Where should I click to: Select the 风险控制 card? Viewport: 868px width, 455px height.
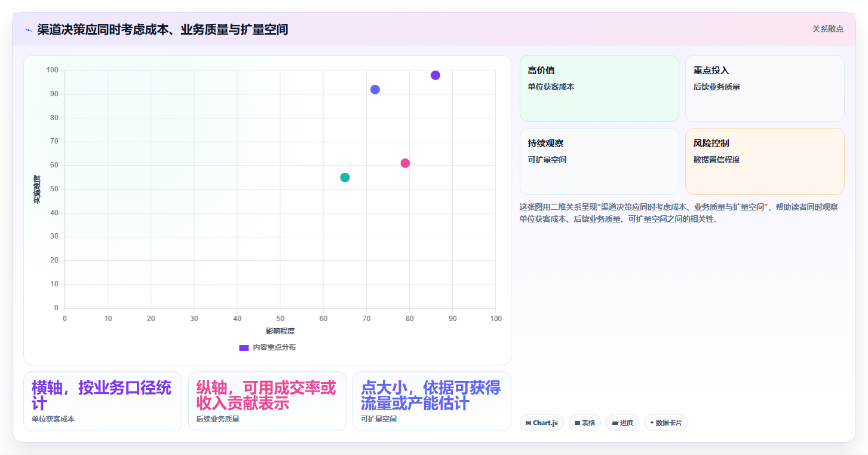click(x=765, y=161)
